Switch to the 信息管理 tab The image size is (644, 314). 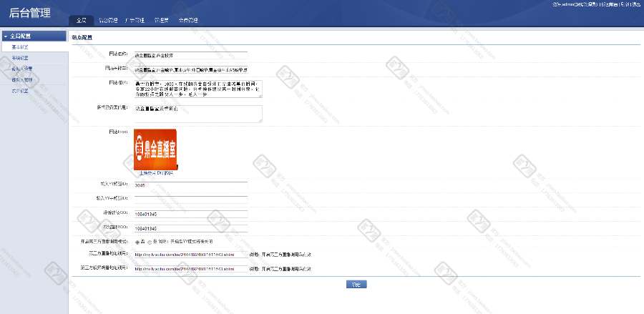(x=108, y=21)
